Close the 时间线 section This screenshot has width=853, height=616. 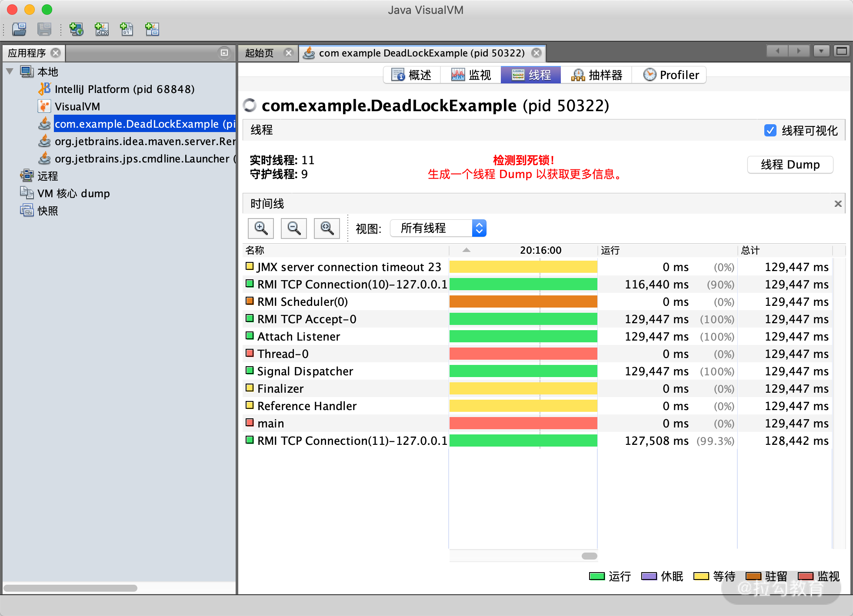click(x=838, y=204)
